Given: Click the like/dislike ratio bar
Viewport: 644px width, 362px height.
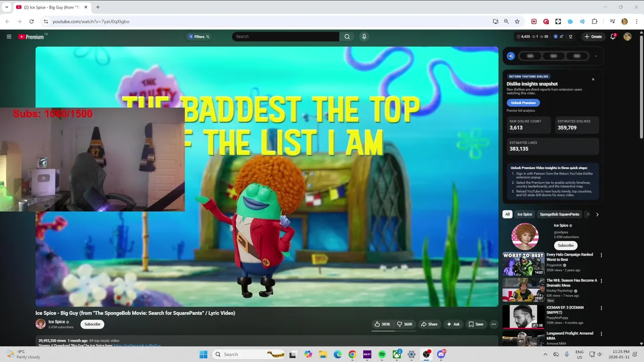Looking at the screenshot, I should coord(394,331).
